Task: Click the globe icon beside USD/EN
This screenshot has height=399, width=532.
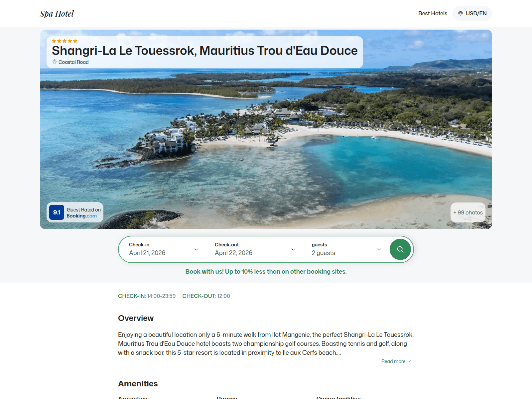Action: pos(461,13)
